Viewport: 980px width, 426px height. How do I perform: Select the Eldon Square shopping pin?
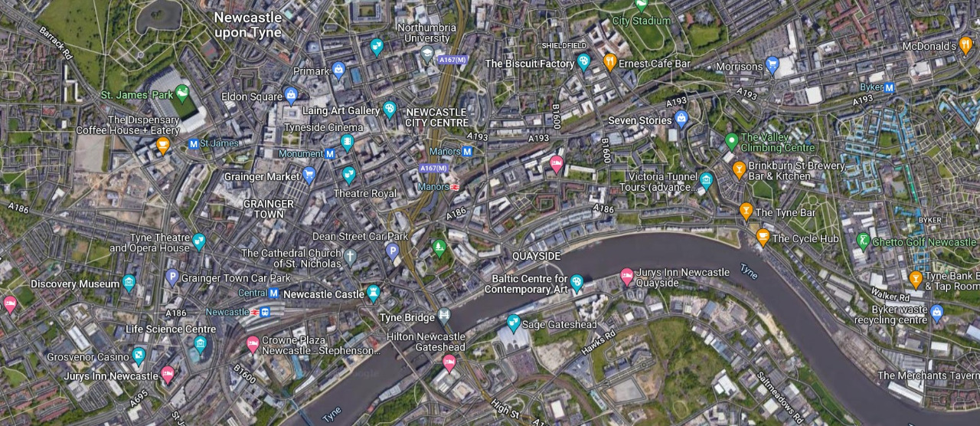[290, 96]
